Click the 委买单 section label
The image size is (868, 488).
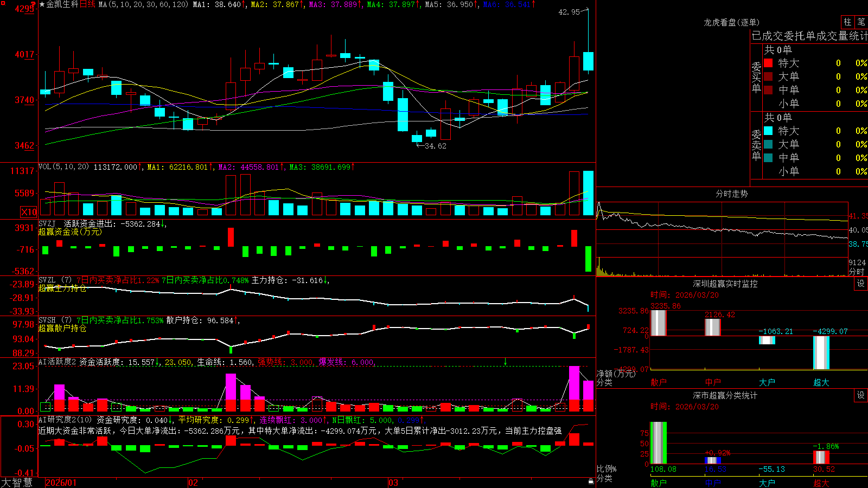coord(756,78)
